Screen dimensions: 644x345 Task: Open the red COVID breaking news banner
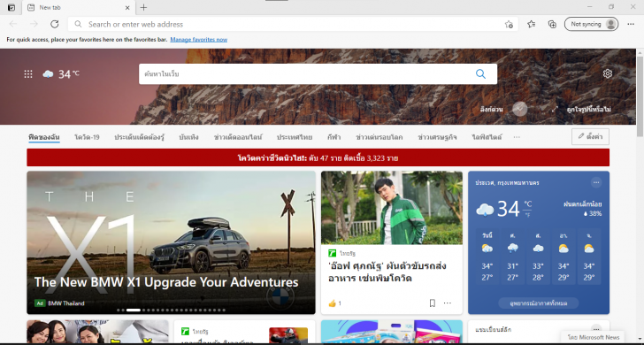point(318,157)
